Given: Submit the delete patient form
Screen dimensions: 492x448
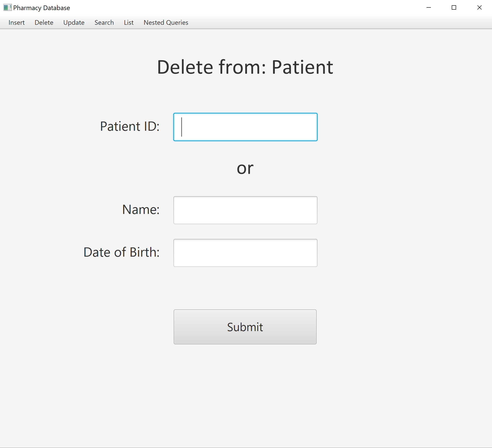Looking at the screenshot, I should point(245,327).
